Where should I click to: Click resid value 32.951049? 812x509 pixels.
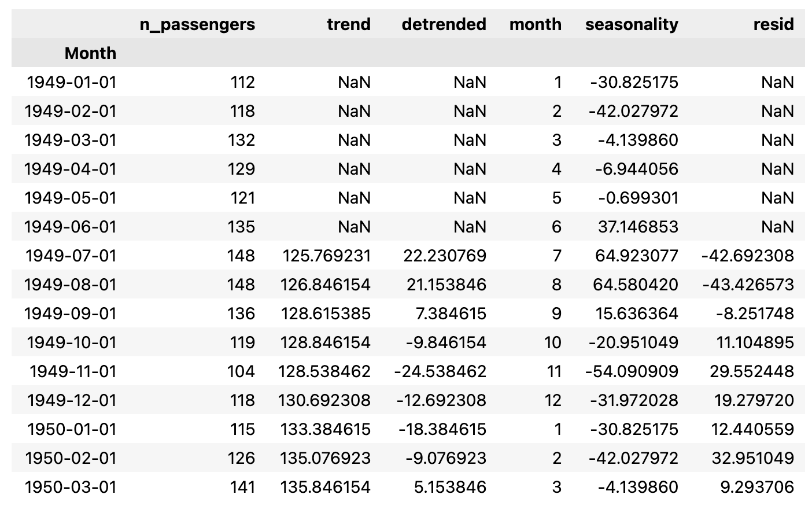pos(752,458)
